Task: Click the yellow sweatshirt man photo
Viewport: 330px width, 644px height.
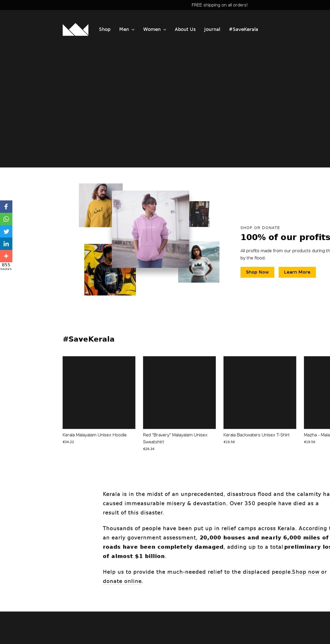Action: coord(95,205)
